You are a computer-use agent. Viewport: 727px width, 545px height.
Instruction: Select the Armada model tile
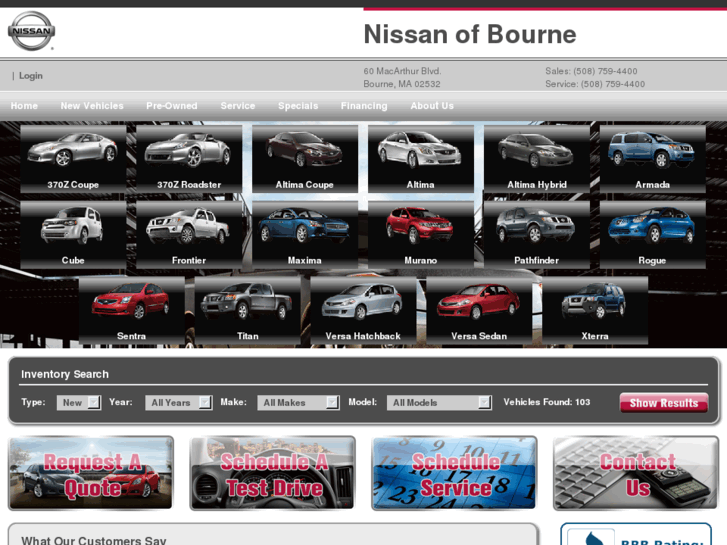pos(653,159)
